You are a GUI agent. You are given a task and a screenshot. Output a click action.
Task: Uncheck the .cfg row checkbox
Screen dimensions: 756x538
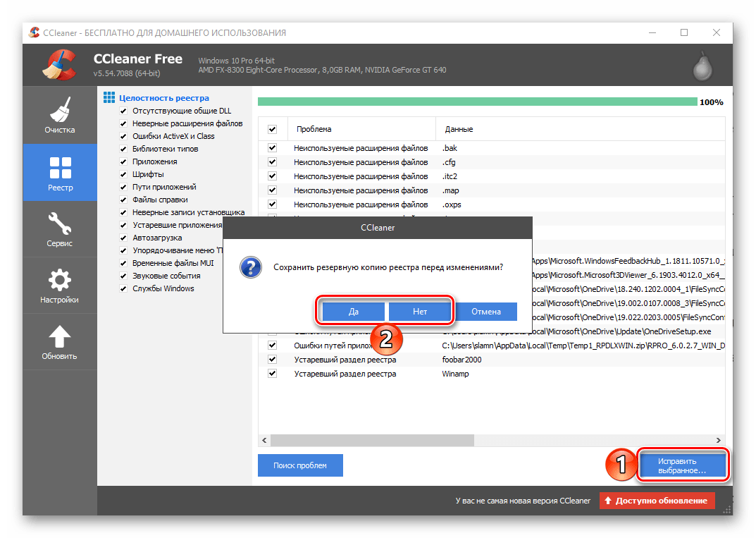click(x=273, y=162)
